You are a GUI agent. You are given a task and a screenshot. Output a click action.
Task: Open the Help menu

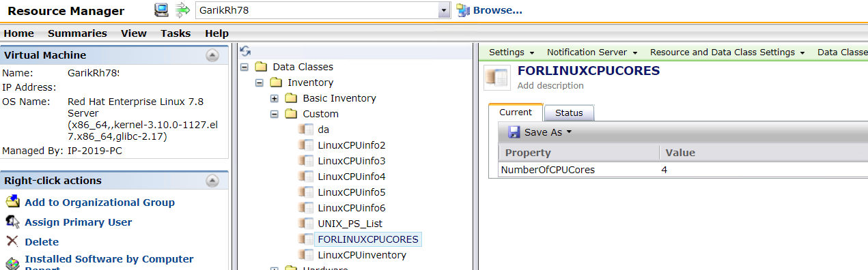coord(216,33)
